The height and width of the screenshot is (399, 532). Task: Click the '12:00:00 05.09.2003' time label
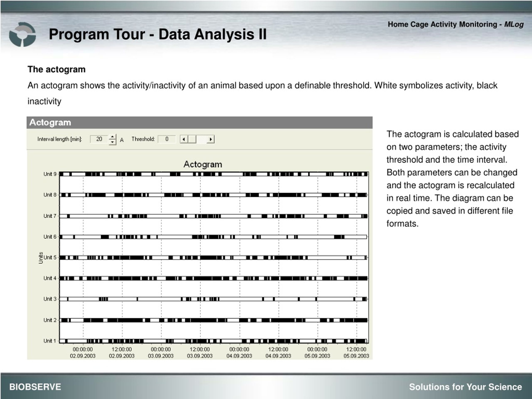(356, 352)
